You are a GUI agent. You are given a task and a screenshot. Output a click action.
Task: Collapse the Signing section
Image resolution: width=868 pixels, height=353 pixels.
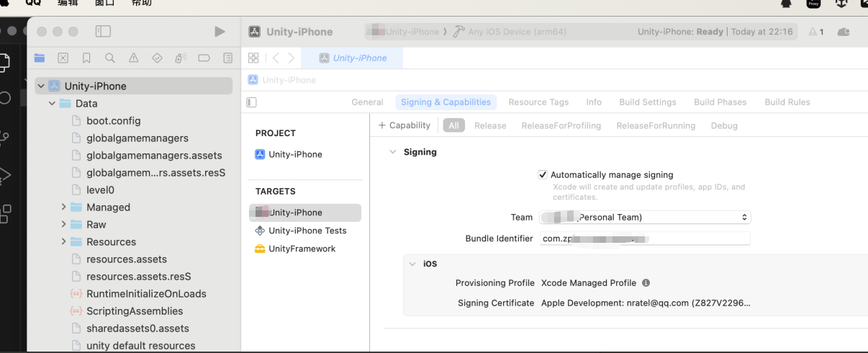tap(393, 152)
